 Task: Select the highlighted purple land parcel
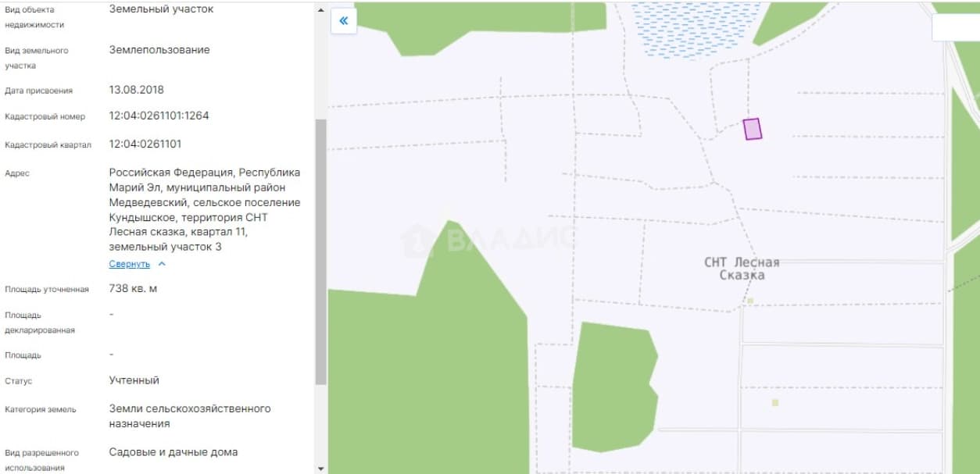(752, 129)
